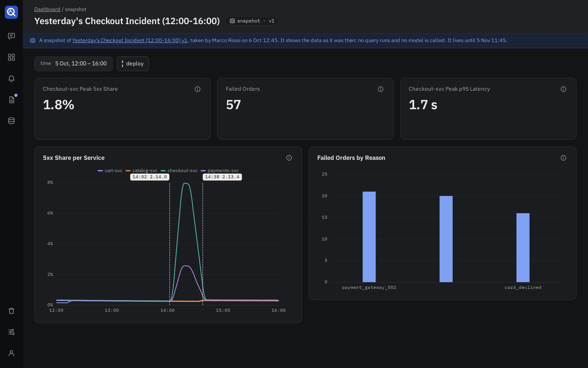Click the Failed Orders value 57

[233, 105]
